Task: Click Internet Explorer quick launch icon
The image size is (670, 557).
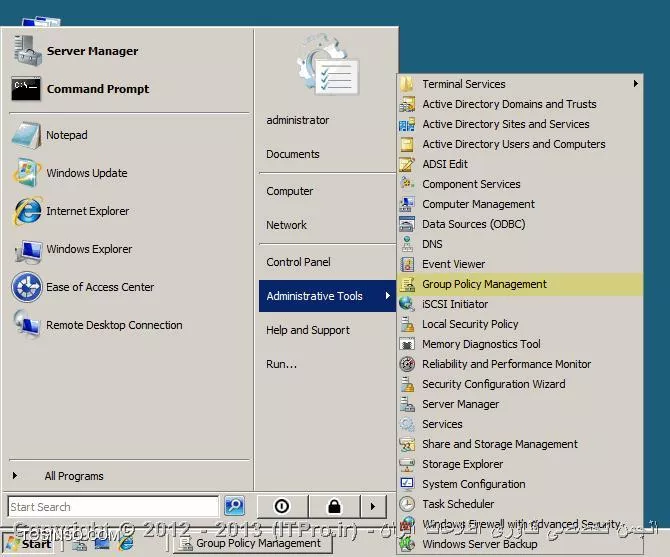Action: [x=126, y=544]
